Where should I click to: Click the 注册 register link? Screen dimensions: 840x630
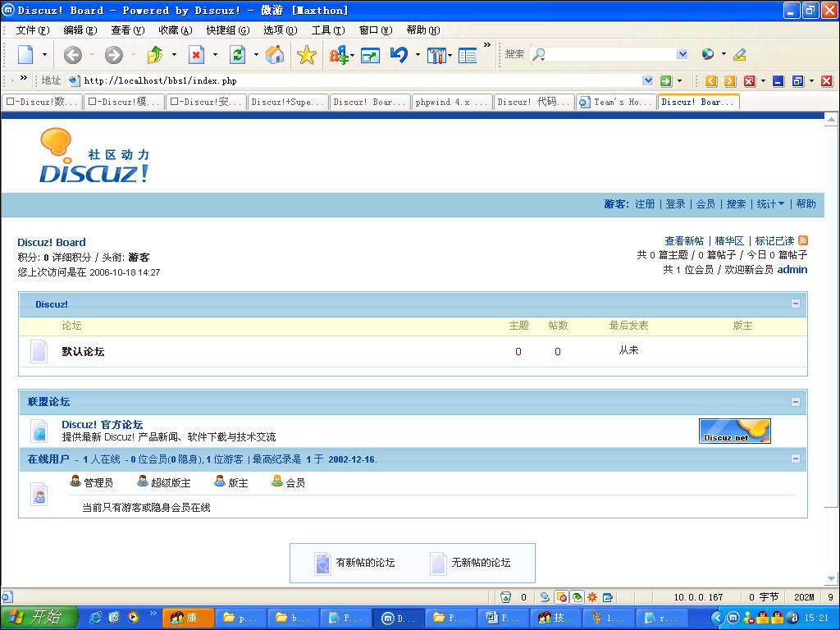pos(645,204)
